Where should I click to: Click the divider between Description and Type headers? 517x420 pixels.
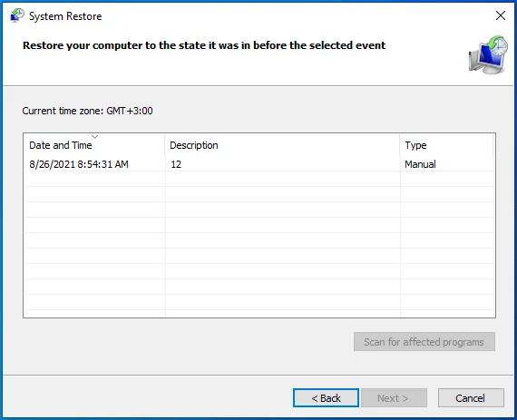(400, 145)
